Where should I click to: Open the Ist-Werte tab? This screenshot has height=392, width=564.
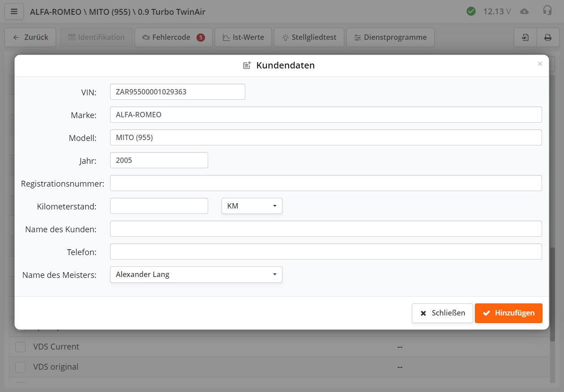pyautogui.click(x=243, y=38)
